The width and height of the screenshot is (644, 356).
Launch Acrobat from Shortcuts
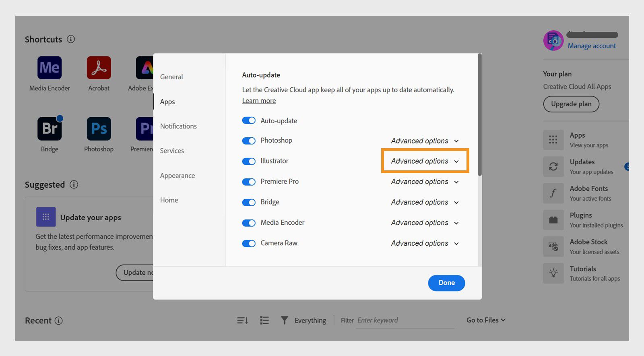tap(99, 68)
